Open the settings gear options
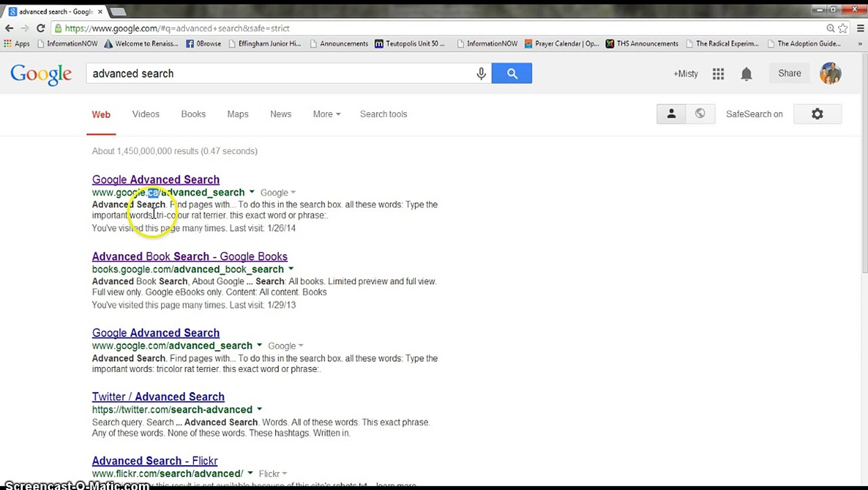The image size is (868, 490). click(x=817, y=114)
